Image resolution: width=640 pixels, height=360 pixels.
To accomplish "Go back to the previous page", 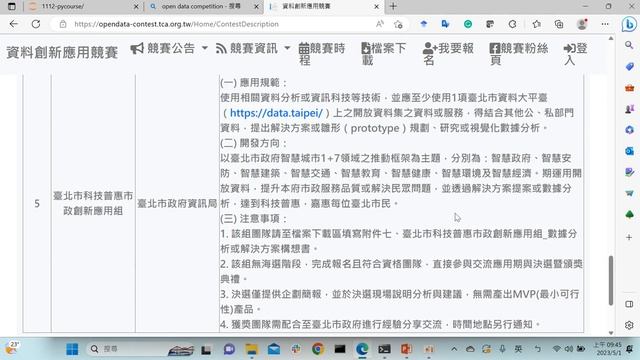I will coord(13,24).
